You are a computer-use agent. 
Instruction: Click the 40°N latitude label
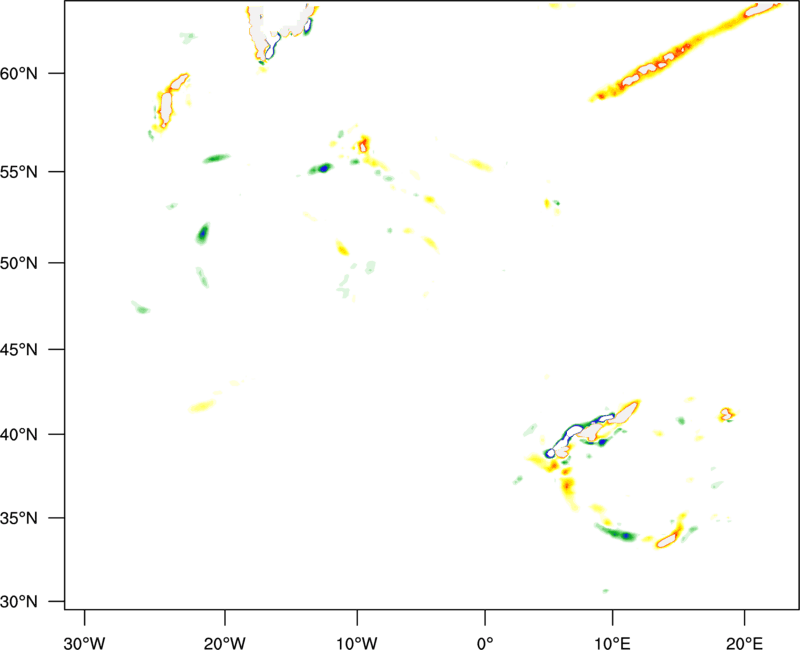click(19, 434)
